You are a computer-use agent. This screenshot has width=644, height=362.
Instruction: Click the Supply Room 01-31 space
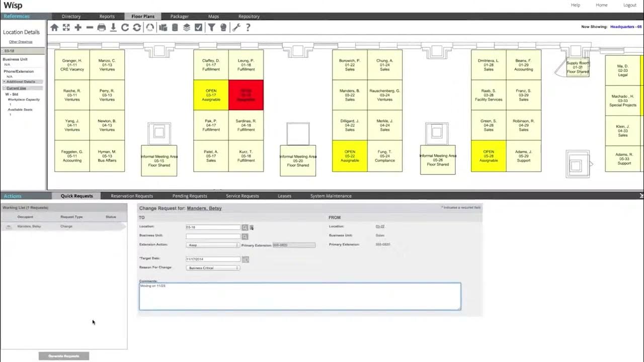[578, 67]
